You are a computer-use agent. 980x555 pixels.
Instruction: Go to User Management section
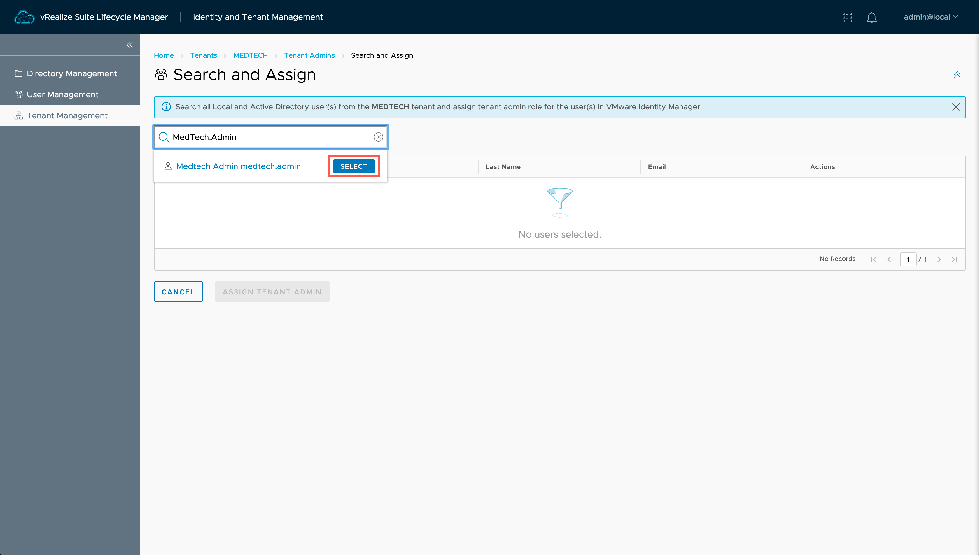[x=62, y=94]
